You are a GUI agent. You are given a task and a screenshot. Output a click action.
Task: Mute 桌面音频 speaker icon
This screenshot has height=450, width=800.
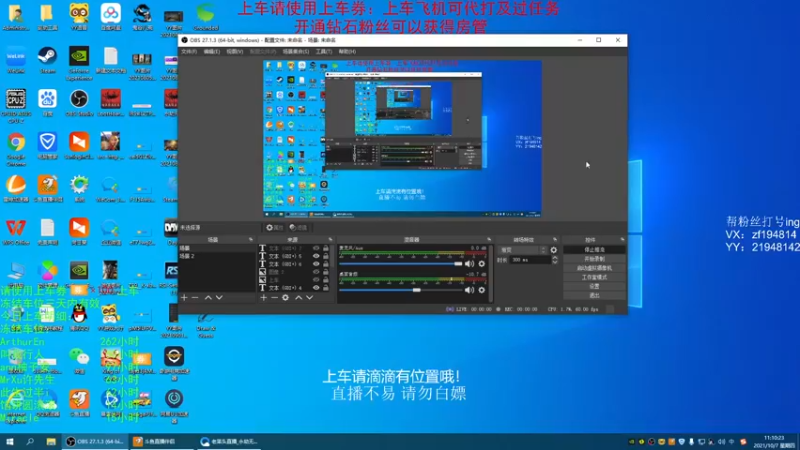pos(469,290)
